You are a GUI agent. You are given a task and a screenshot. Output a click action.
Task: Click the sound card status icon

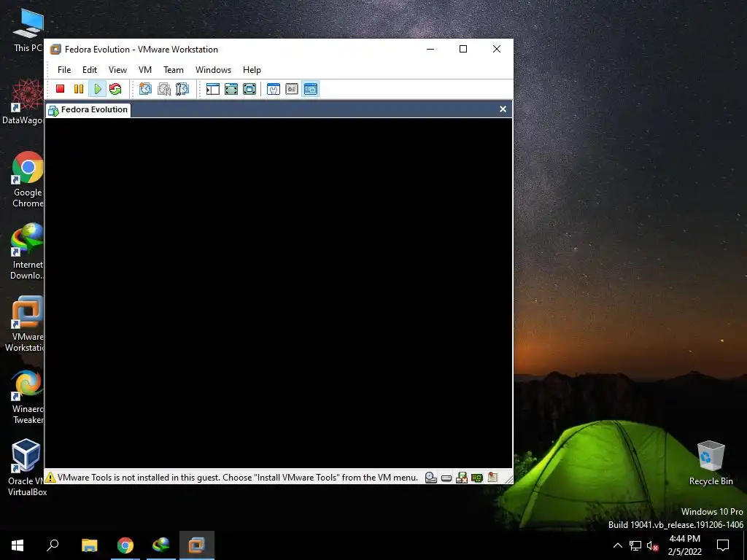477,478
